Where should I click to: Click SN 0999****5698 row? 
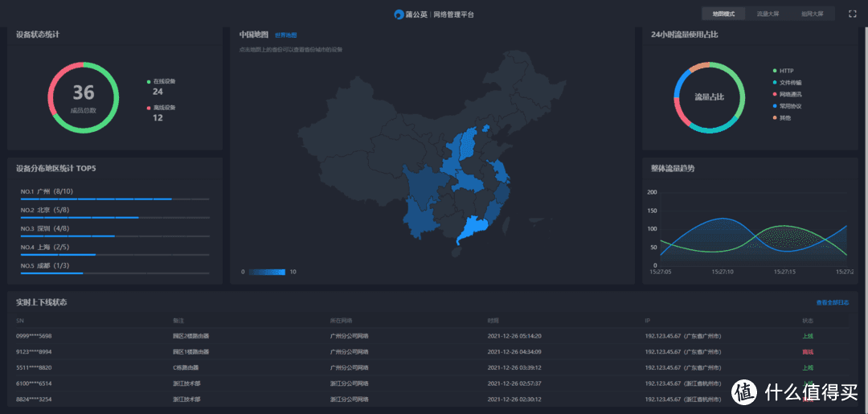(x=432, y=336)
